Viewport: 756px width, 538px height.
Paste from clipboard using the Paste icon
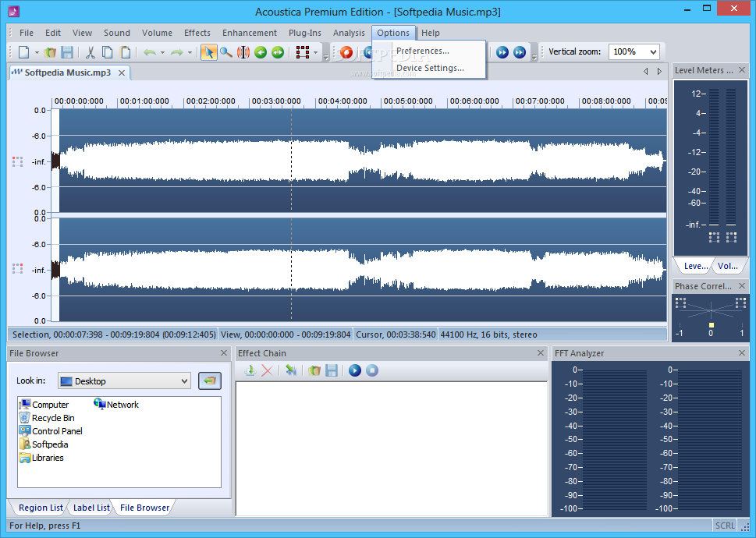[x=125, y=52]
